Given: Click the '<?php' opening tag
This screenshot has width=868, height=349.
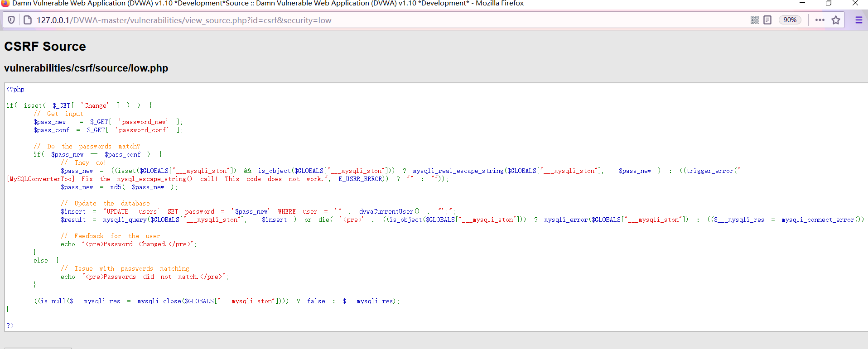Looking at the screenshot, I should pos(15,90).
